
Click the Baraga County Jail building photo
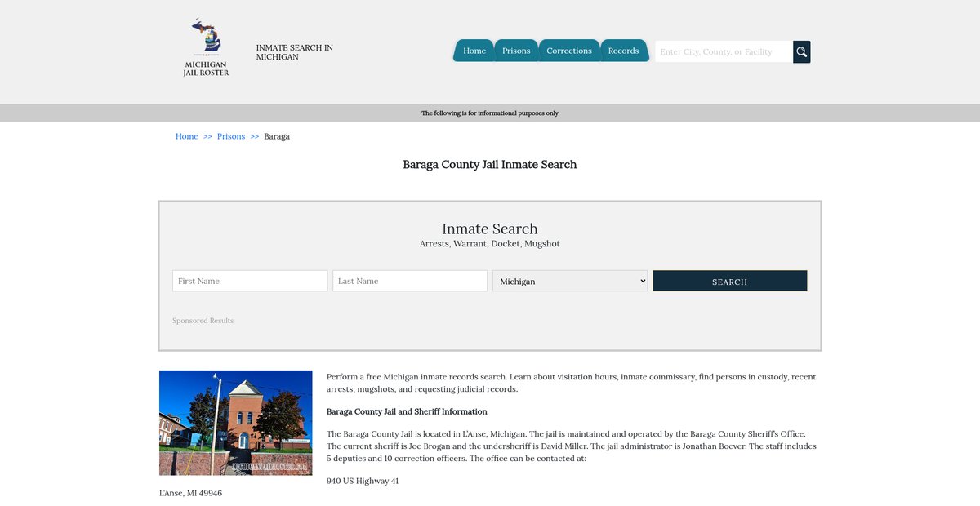[236, 423]
